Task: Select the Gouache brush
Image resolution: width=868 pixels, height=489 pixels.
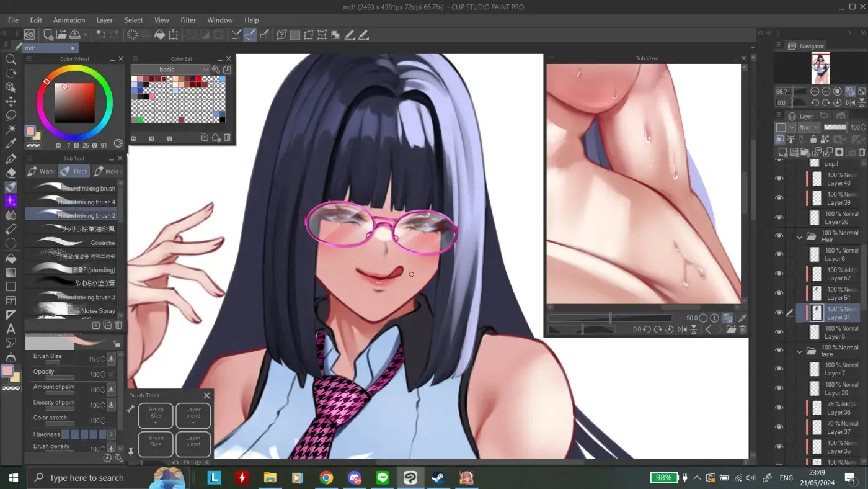Action: [x=71, y=243]
